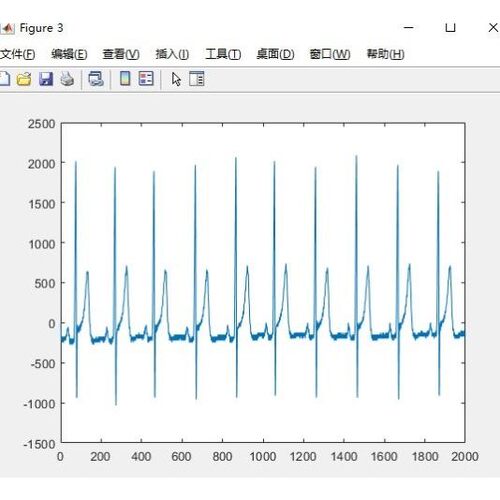
Task: Minimize the Figure 3 window
Action: click(409, 28)
